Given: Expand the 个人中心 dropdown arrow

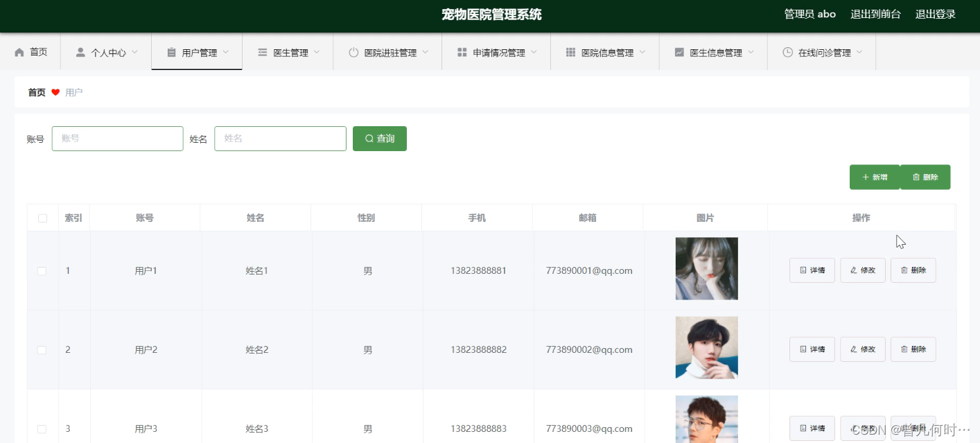Looking at the screenshot, I should pos(134,52).
